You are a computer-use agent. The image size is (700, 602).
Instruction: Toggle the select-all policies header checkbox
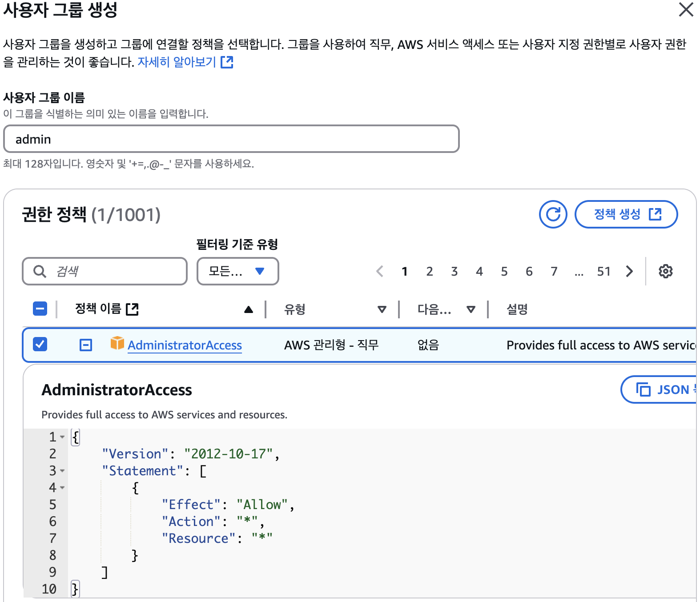(40, 309)
